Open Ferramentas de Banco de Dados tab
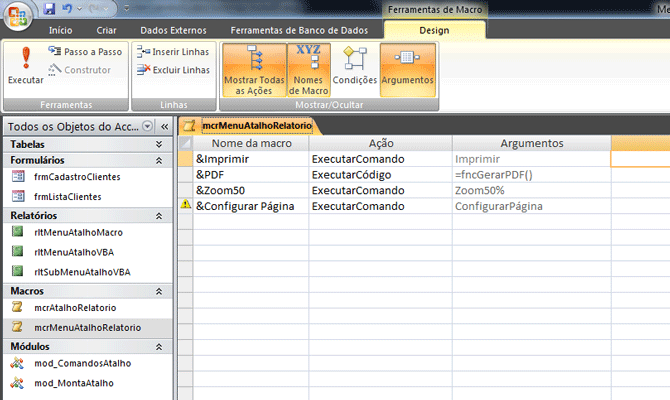Image resolution: width=670 pixels, height=400 pixels. [x=299, y=30]
